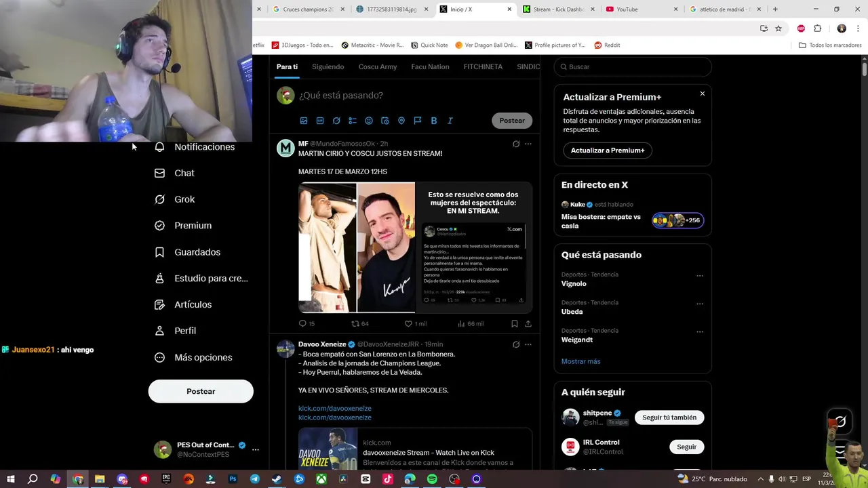Click the Postear button in composer
This screenshot has width=868, height=488.
(x=512, y=121)
